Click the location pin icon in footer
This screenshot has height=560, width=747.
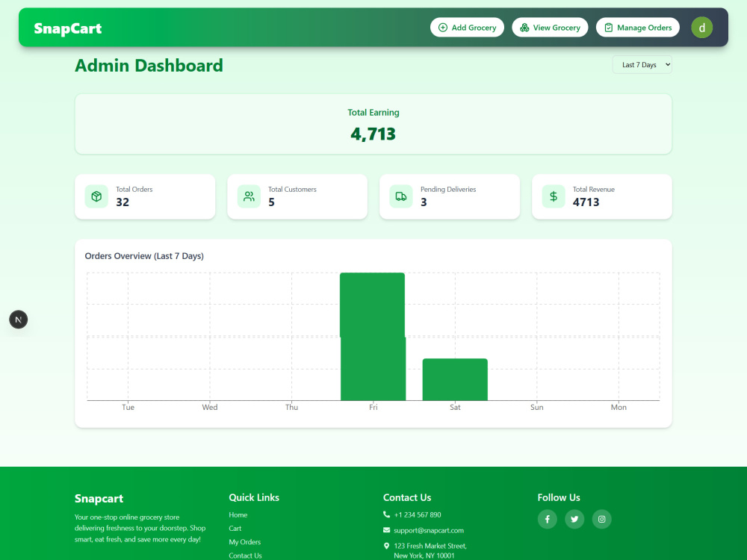386,546
